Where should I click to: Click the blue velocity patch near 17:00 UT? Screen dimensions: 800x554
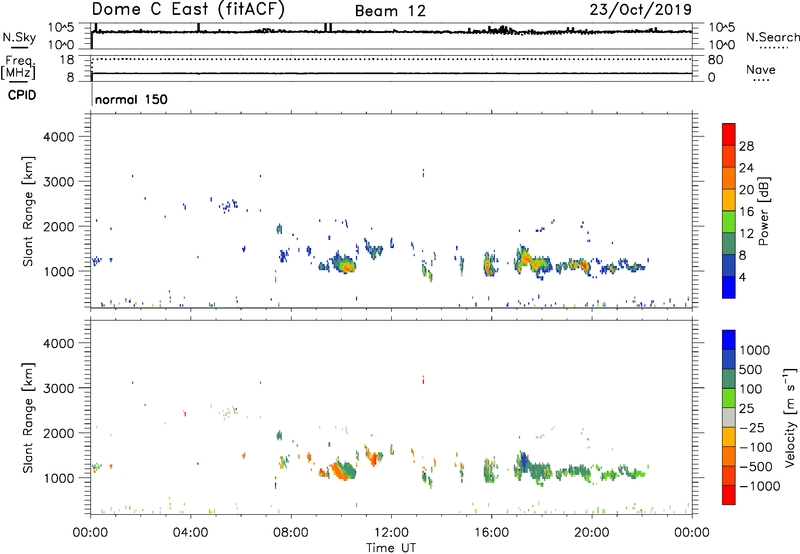522,463
